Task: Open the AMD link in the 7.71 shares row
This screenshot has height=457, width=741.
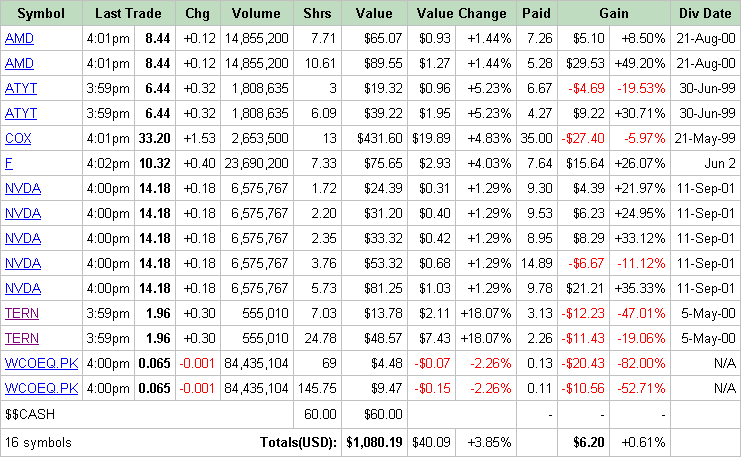Action: pos(19,38)
